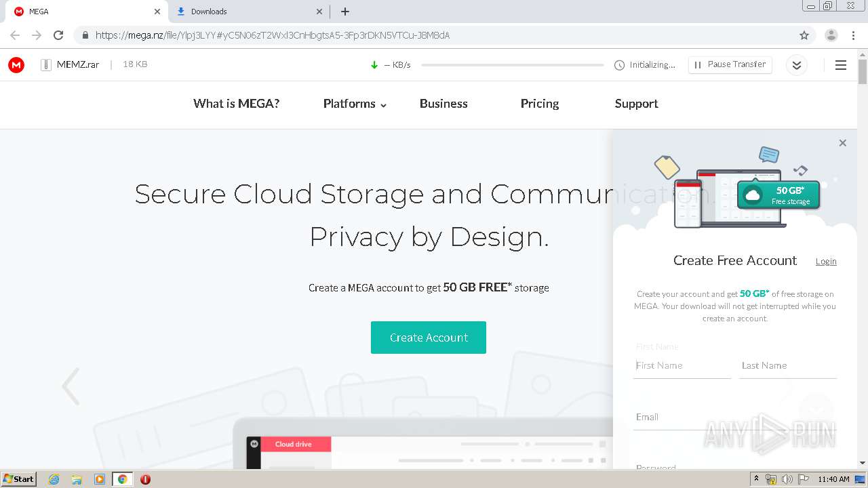
Task: Open the Support menu item
Action: [x=636, y=104]
